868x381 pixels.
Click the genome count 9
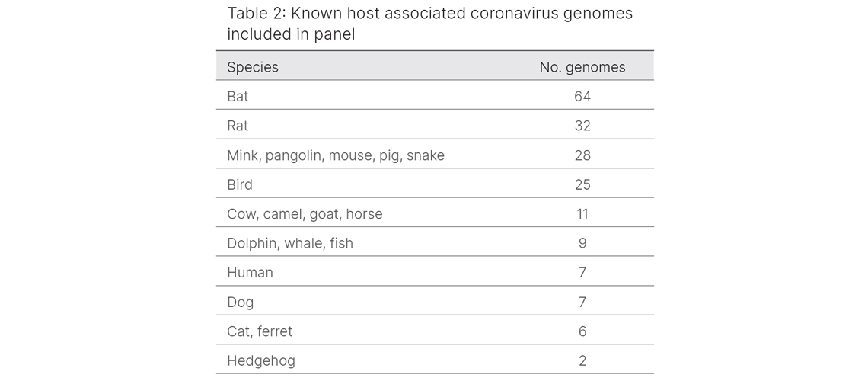click(582, 243)
